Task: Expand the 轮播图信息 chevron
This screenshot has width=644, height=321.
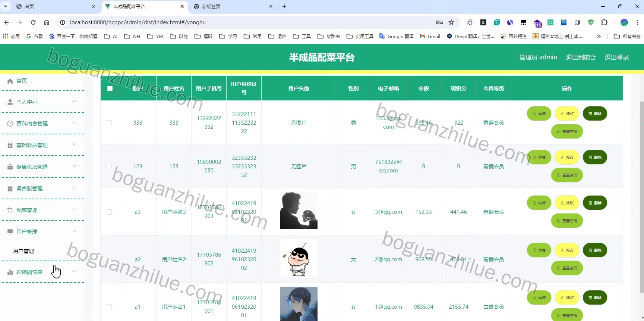Action: 74,271
